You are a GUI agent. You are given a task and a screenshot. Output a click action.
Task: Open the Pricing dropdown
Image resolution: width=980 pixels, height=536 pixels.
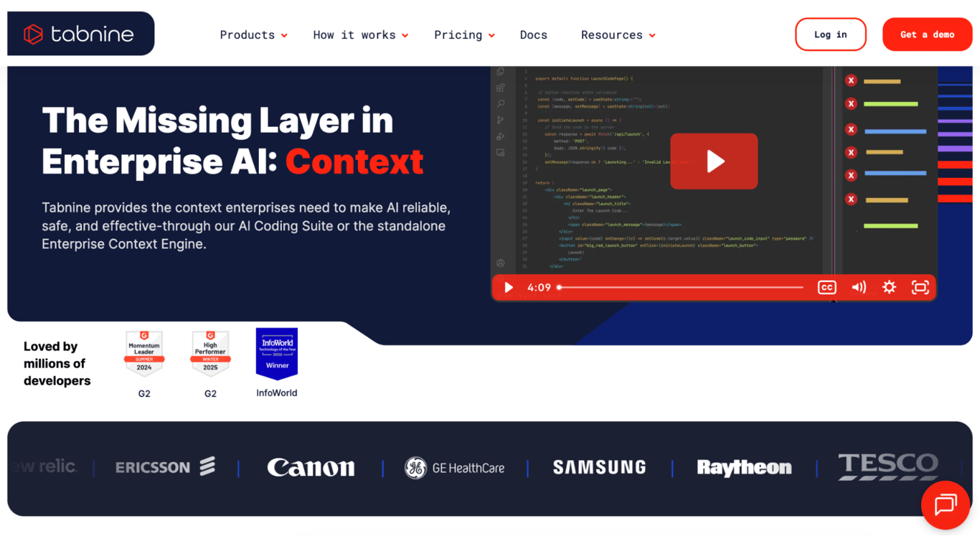pyautogui.click(x=464, y=34)
